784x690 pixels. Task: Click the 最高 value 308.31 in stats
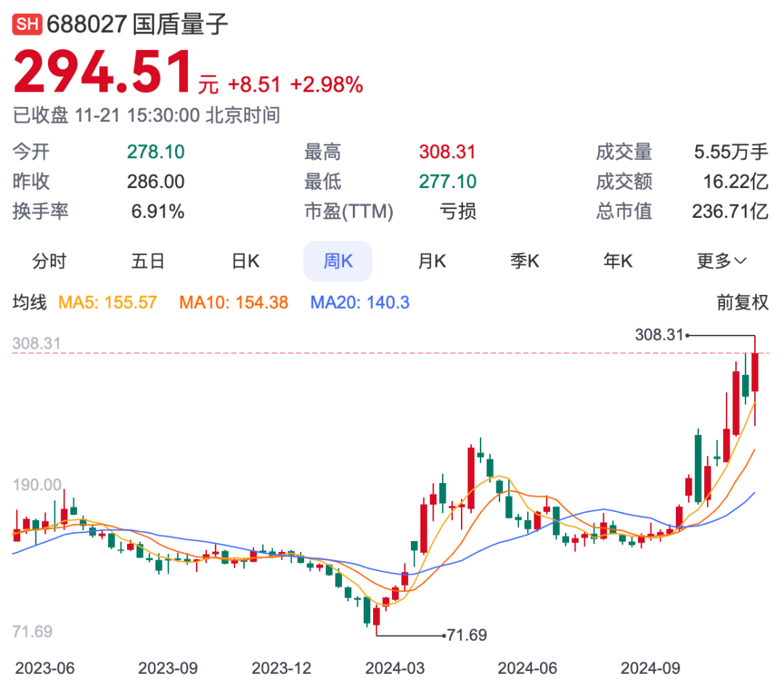(447, 152)
